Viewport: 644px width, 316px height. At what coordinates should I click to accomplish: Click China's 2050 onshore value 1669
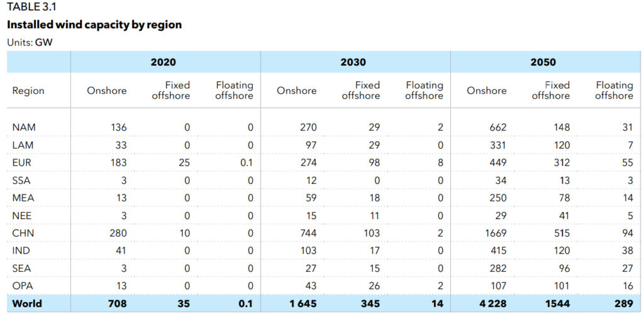(x=494, y=233)
